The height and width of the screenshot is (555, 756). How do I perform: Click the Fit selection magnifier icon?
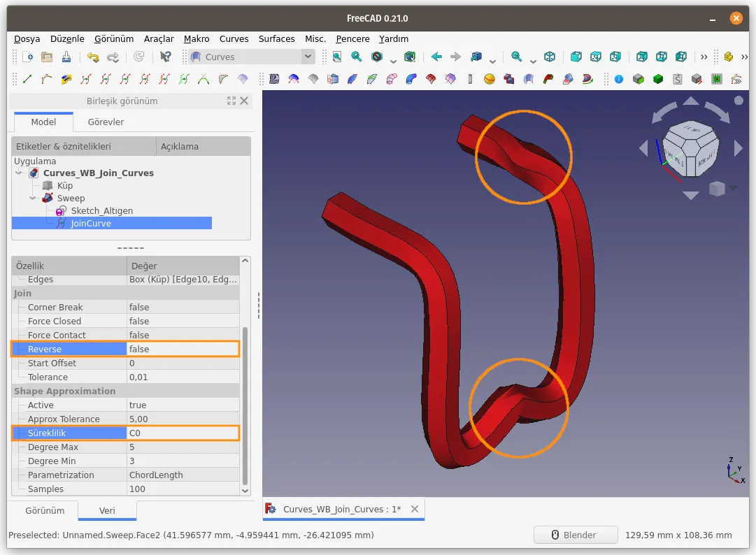pos(357,57)
